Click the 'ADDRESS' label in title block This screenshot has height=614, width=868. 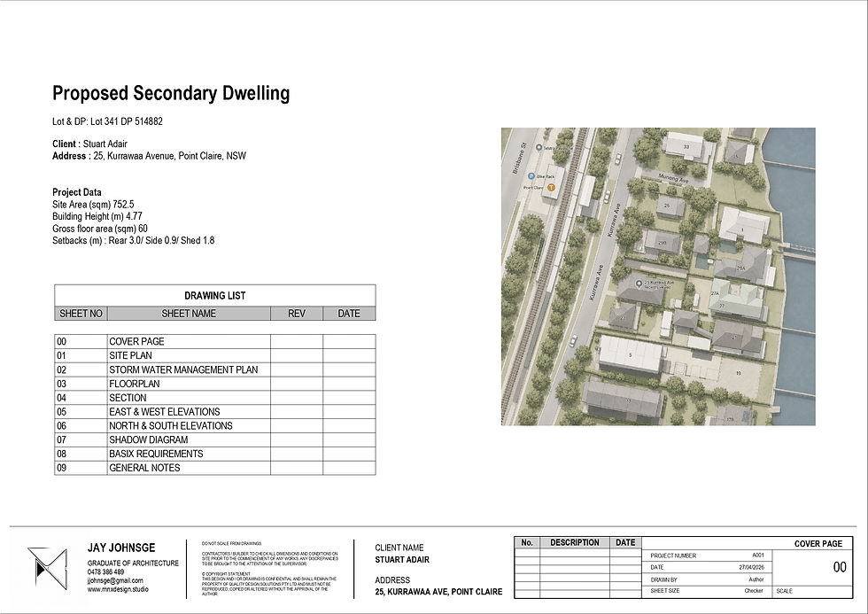pyautogui.click(x=392, y=580)
